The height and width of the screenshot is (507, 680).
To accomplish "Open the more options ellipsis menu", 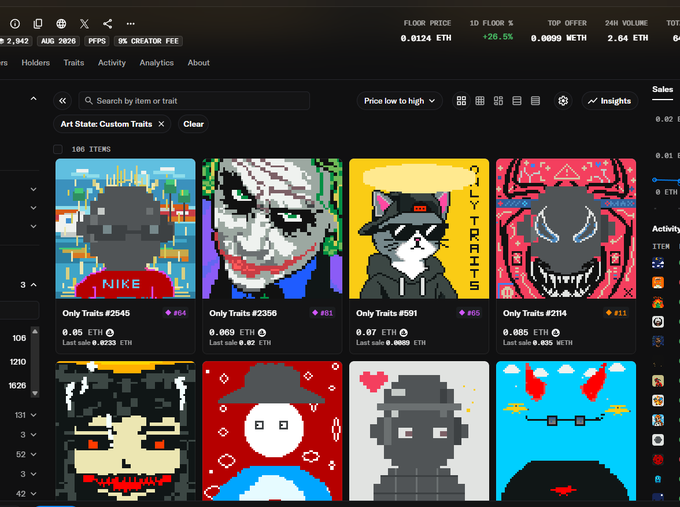I will [x=131, y=23].
